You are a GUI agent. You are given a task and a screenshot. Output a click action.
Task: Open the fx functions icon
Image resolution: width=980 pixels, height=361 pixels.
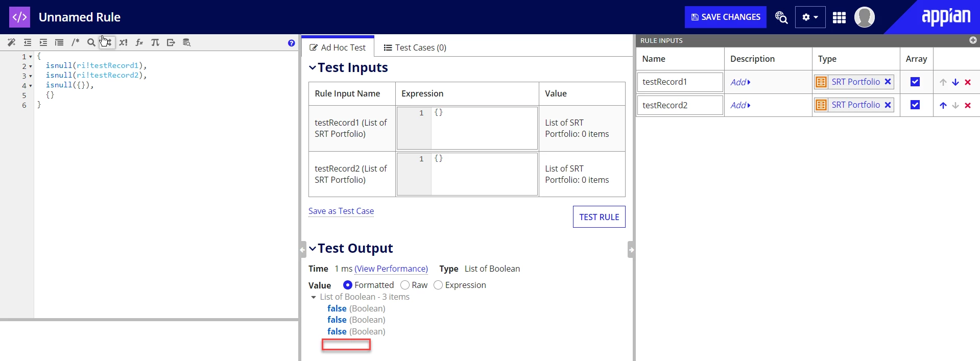139,42
